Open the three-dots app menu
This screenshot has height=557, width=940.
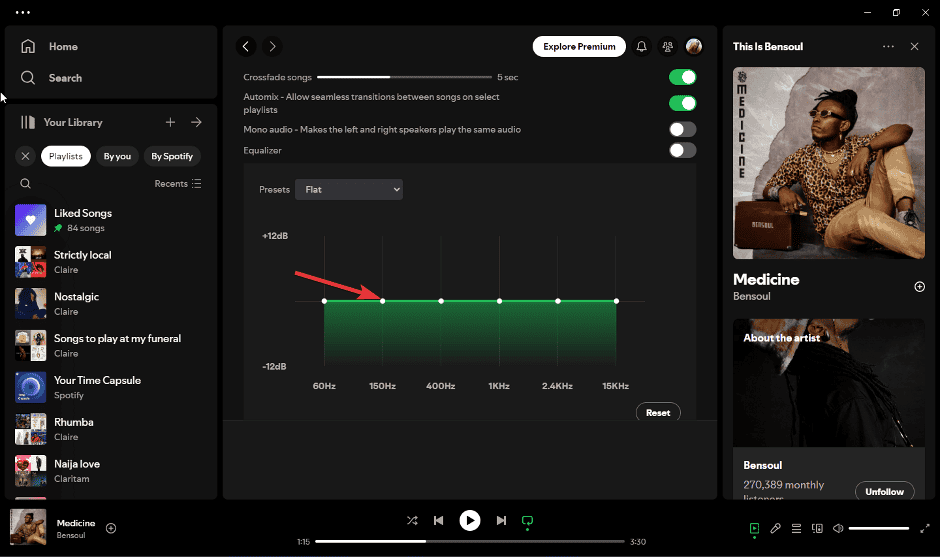point(23,12)
